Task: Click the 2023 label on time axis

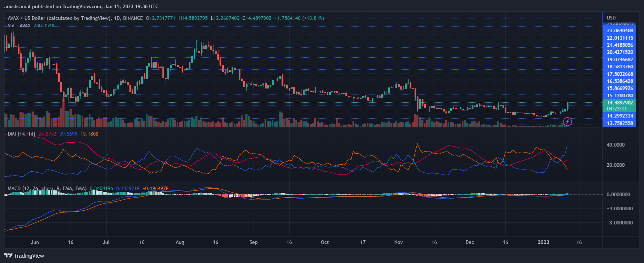Action: pyautogui.click(x=543, y=242)
